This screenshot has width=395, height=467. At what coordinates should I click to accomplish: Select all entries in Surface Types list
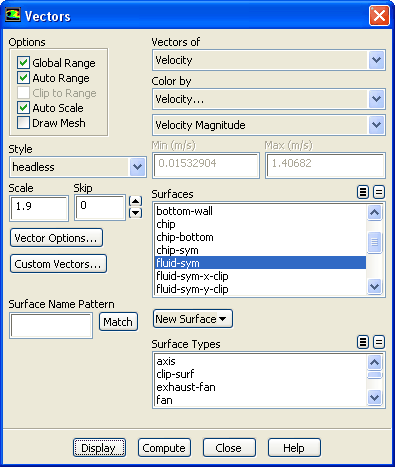click(x=363, y=342)
